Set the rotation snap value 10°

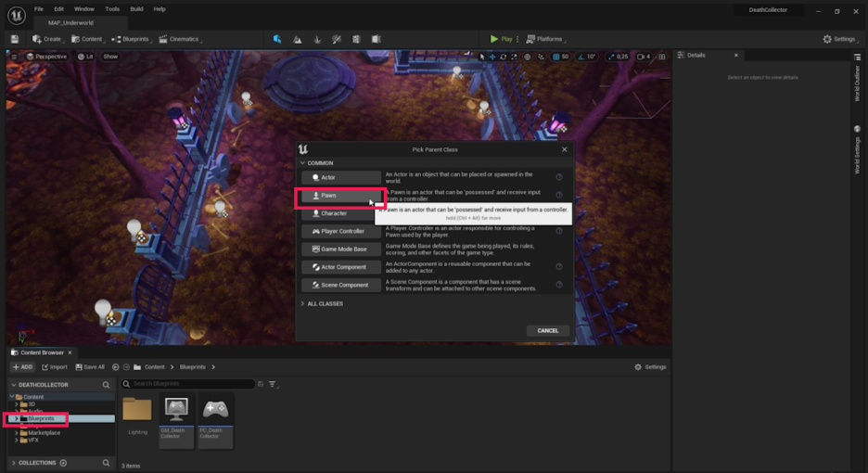tap(591, 57)
